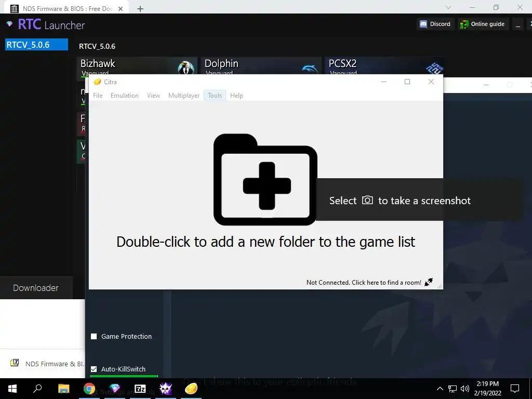This screenshot has width=532, height=399.
Task: Close the NDS Firmware & BIOS tab
Action: click(x=121, y=9)
